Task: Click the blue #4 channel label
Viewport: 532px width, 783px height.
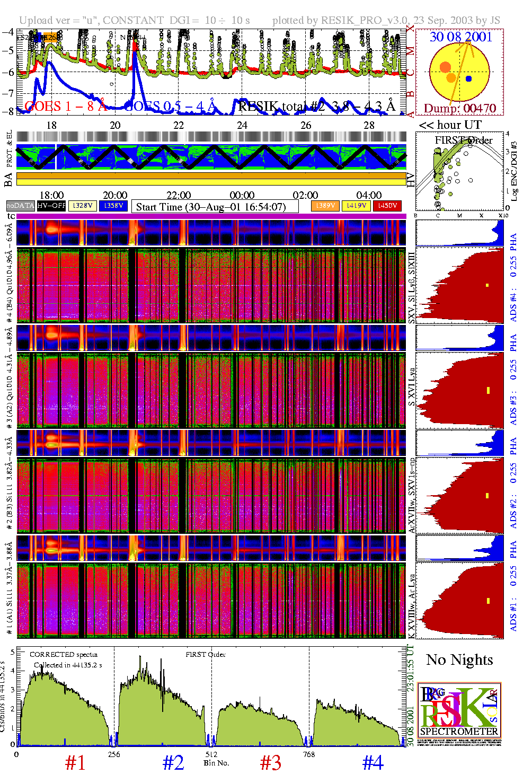Action: (x=373, y=763)
